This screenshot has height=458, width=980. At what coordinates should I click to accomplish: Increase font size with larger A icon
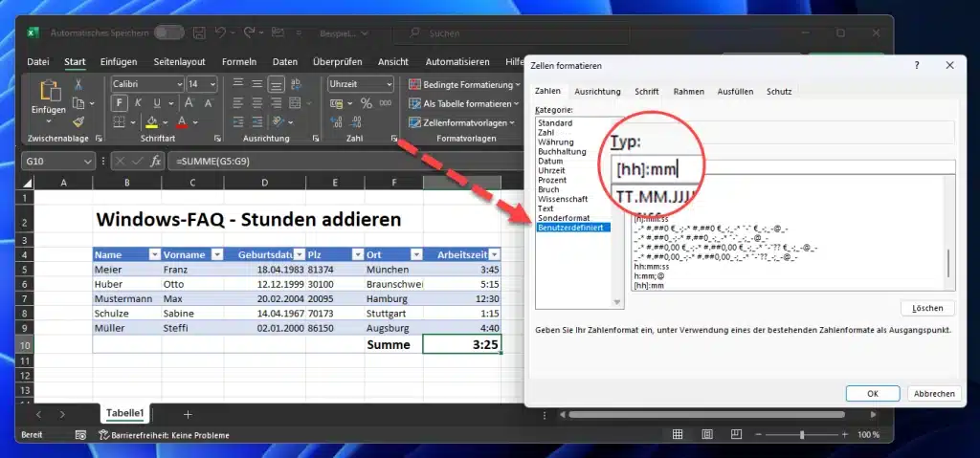[189, 103]
